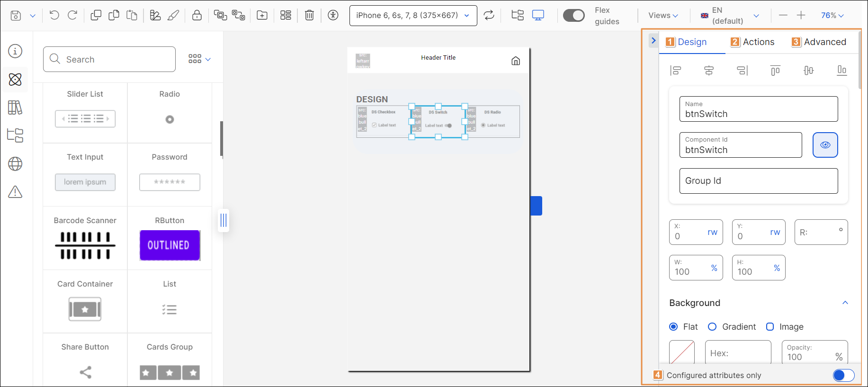This screenshot has width=868, height=387.
Task: Click the align horizontal center icon
Action: click(709, 71)
